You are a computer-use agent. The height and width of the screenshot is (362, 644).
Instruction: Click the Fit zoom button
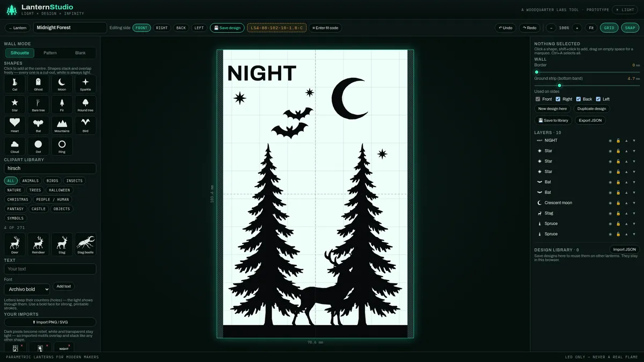[591, 28]
